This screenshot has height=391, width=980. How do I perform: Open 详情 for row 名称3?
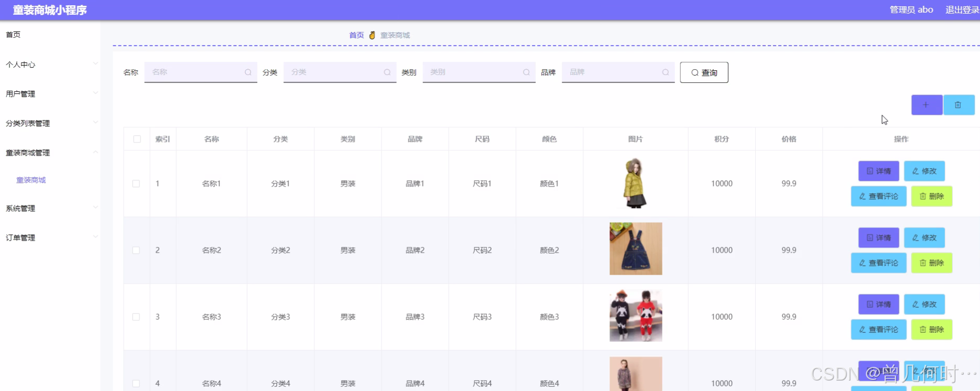click(879, 304)
